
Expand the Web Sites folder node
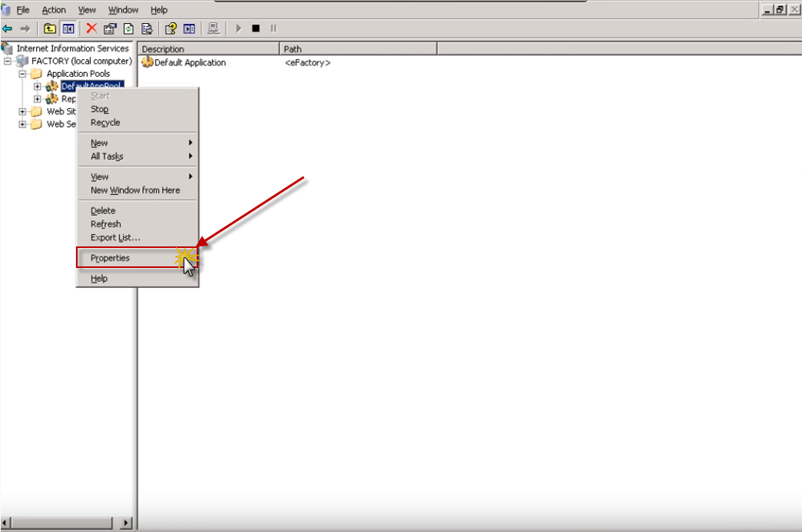click(x=23, y=111)
